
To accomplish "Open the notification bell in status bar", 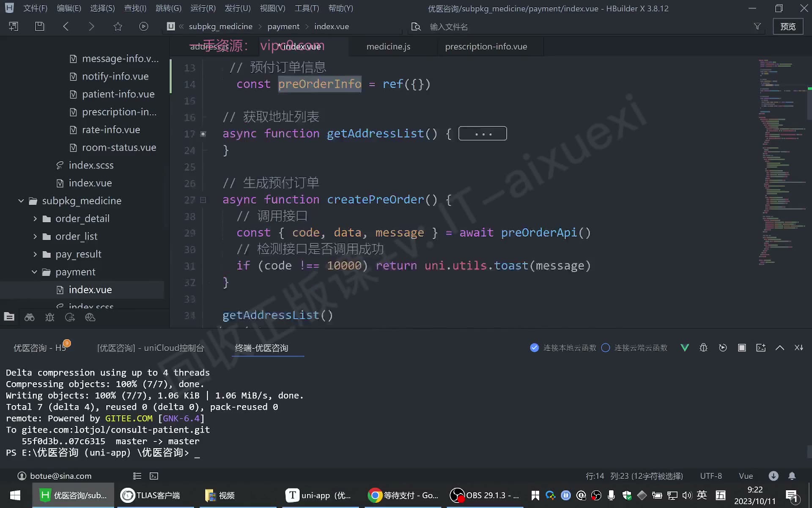I will 792,476.
